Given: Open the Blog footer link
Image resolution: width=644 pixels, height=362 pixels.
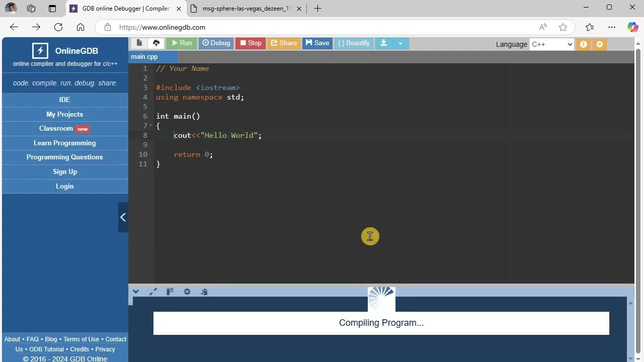Looking at the screenshot, I should click(x=51, y=339).
